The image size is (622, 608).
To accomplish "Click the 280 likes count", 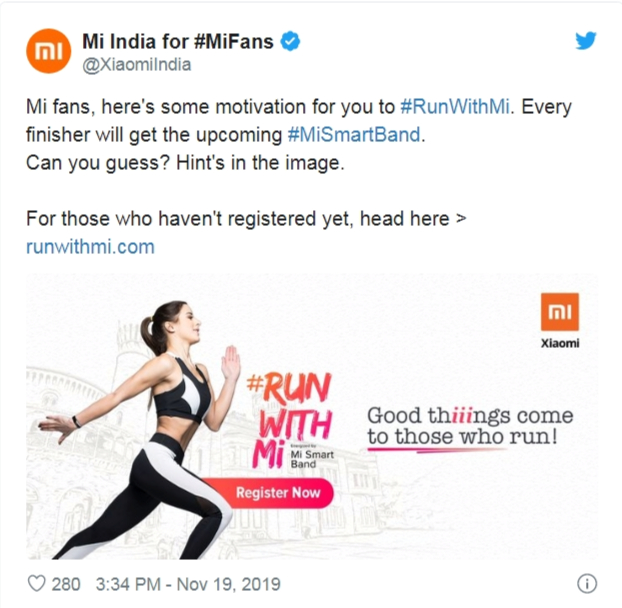I will coord(66,584).
